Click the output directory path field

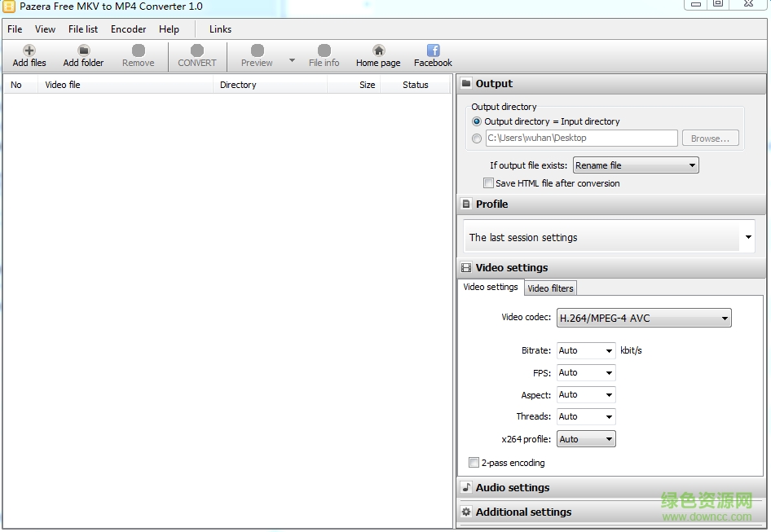pyautogui.click(x=580, y=138)
